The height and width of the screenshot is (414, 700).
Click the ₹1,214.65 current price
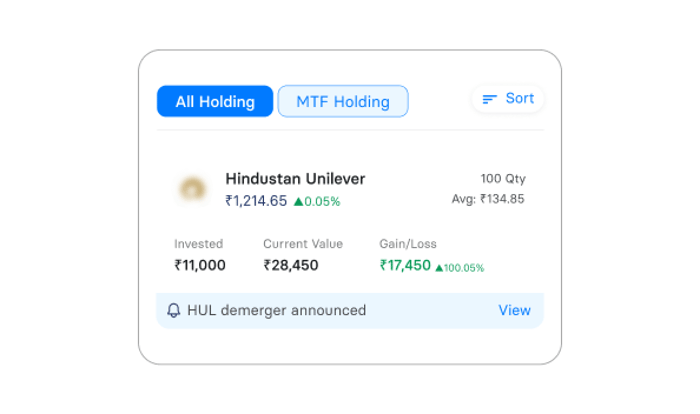pos(256,201)
